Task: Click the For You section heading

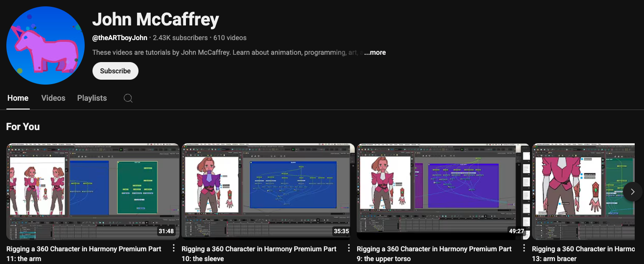Action: [23, 127]
